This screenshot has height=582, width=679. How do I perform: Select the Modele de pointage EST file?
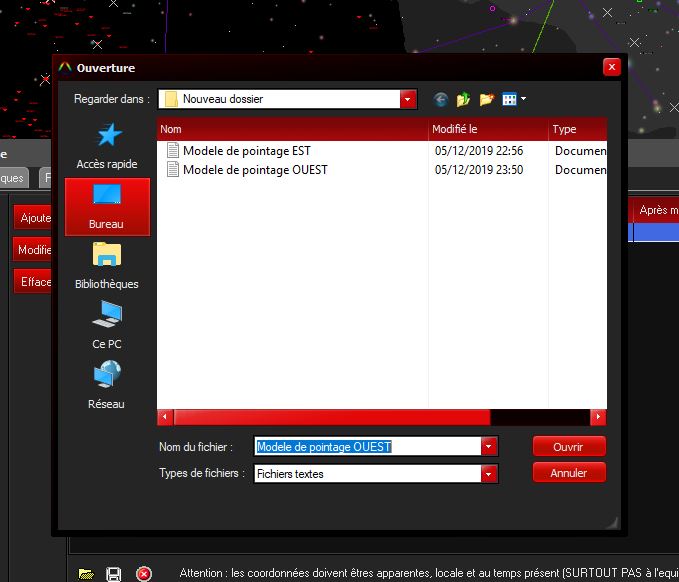coord(246,151)
